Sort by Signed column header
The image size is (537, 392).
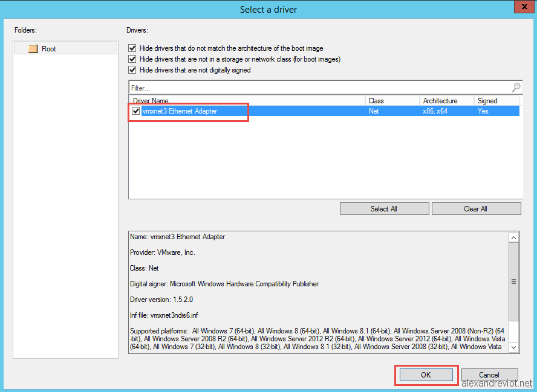pos(496,100)
